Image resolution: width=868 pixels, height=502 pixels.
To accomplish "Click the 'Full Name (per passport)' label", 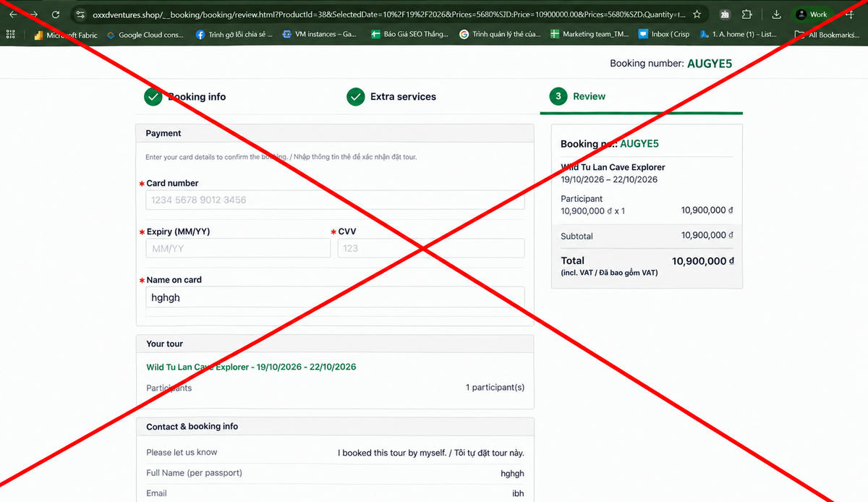I will (x=194, y=473).
